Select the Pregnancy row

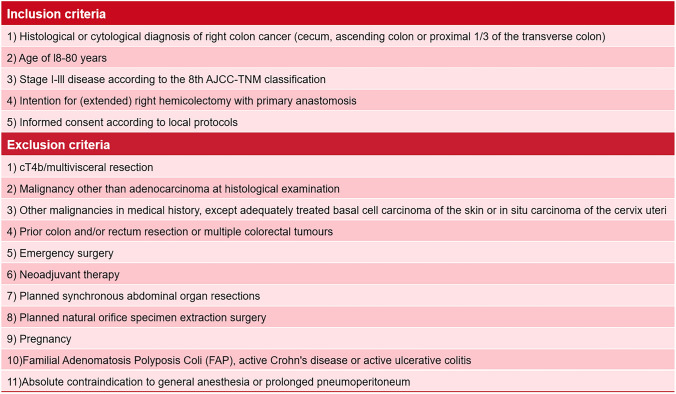point(338,339)
